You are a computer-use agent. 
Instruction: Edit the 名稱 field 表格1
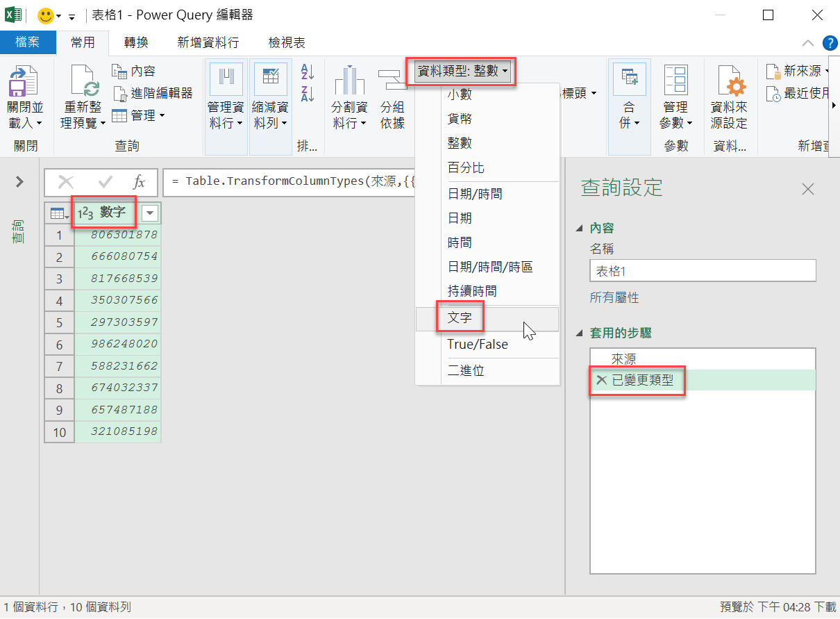703,271
